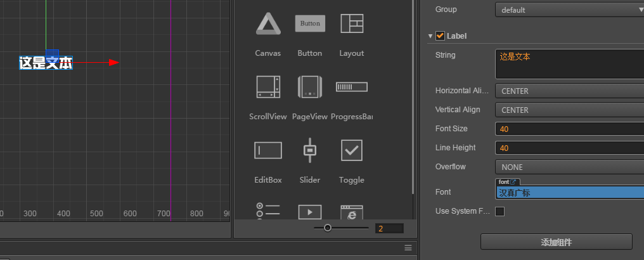Open the Horizontal Align dropdown
This screenshot has width=644, height=260.
[x=569, y=91]
